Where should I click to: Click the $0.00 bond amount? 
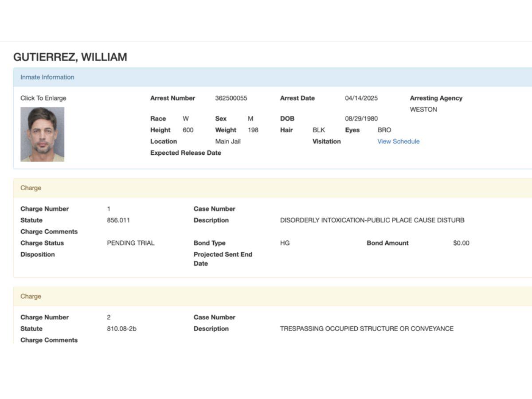(461, 243)
